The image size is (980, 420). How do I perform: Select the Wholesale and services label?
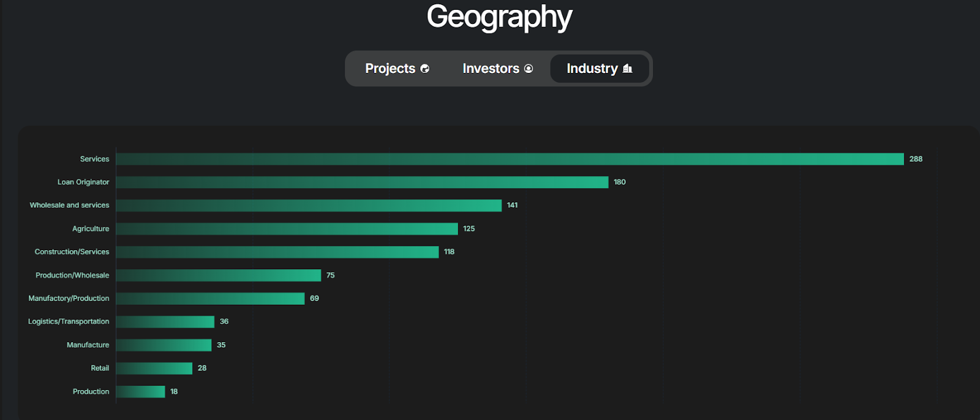[x=70, y=205]
